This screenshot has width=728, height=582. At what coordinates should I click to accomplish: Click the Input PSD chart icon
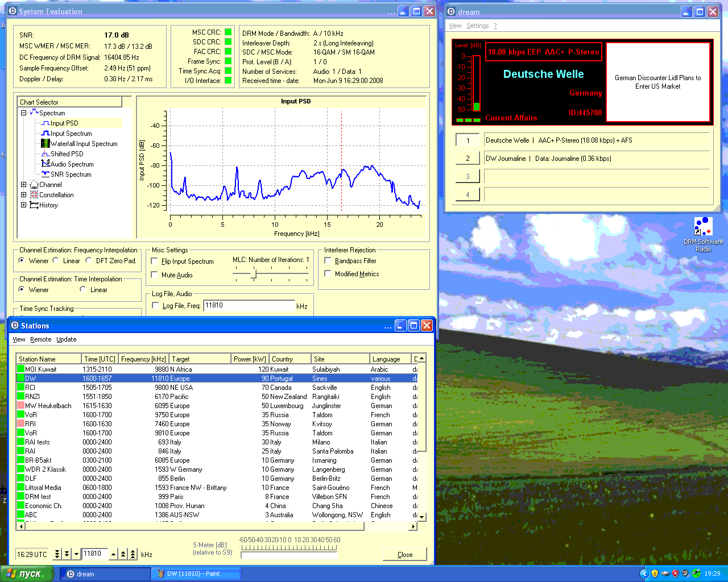tap(45, 123)
